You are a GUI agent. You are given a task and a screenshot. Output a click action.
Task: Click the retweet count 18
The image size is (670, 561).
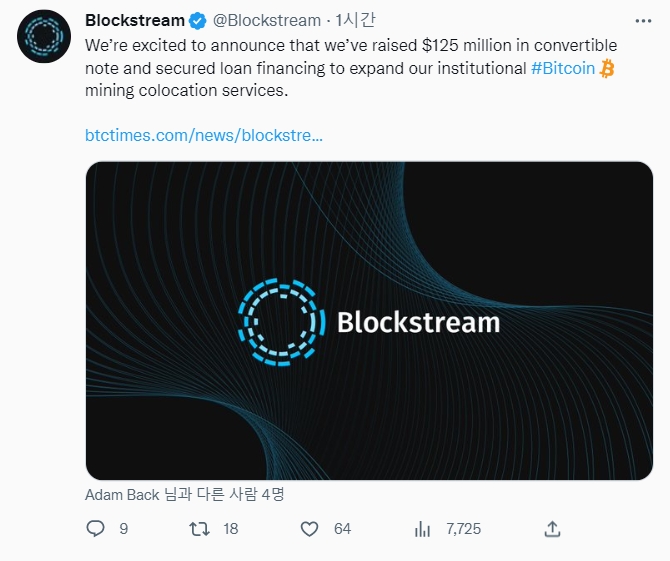230,528
